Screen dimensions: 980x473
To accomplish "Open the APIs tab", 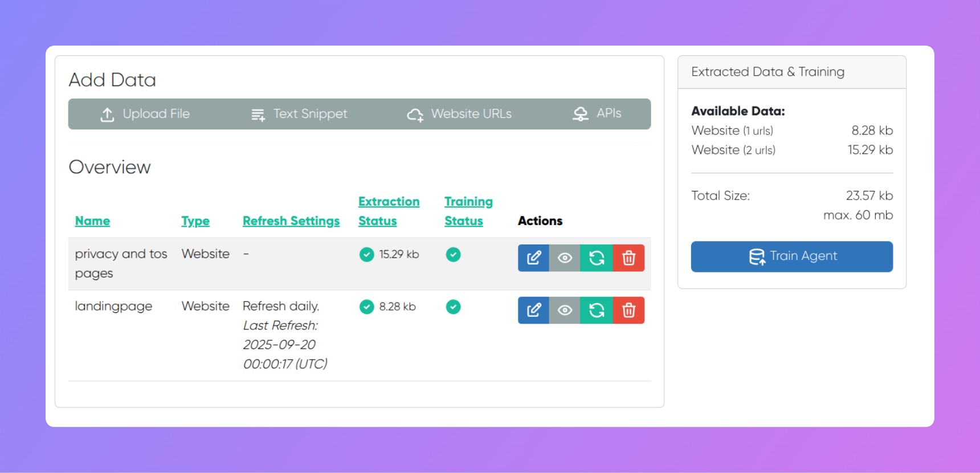I will coord(597,114).
